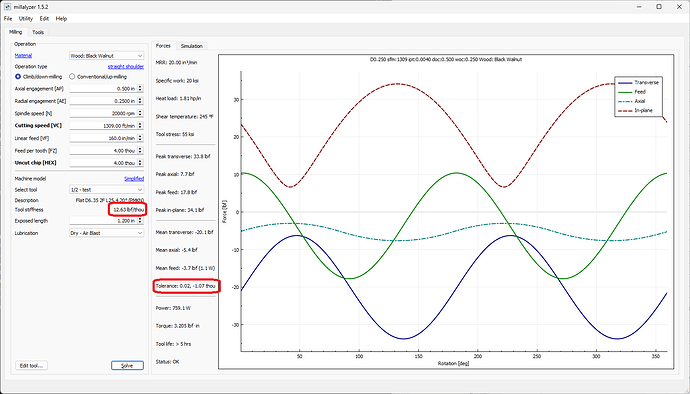This screenshot has width=690, height=394.
Task: Click the Linear feed value field
Action: pos(103,138)
